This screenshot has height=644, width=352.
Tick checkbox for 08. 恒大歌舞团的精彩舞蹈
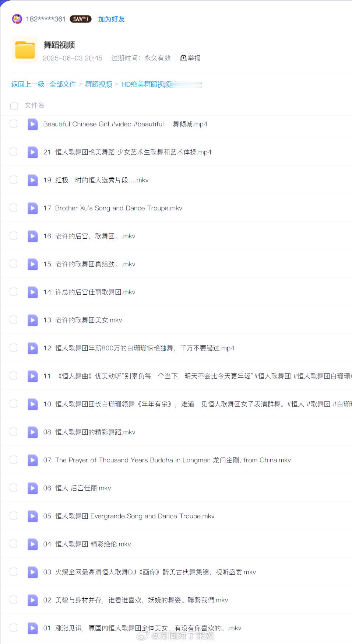pos(14,431)
